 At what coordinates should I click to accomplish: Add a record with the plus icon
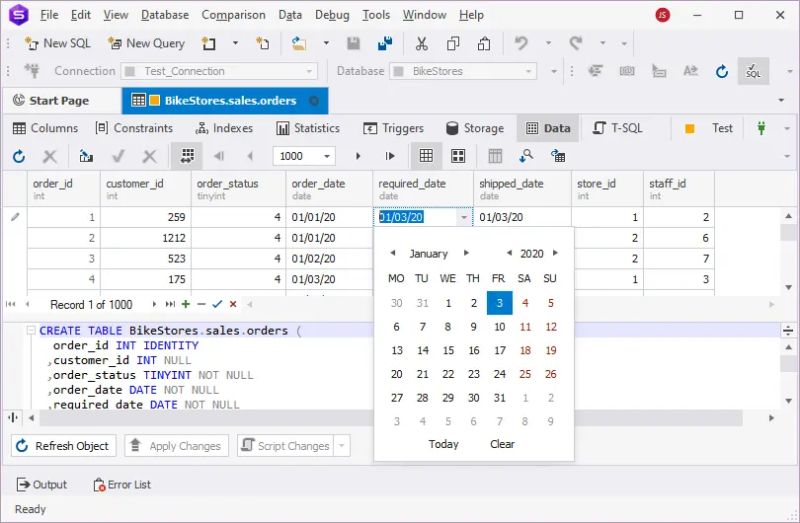186,304
